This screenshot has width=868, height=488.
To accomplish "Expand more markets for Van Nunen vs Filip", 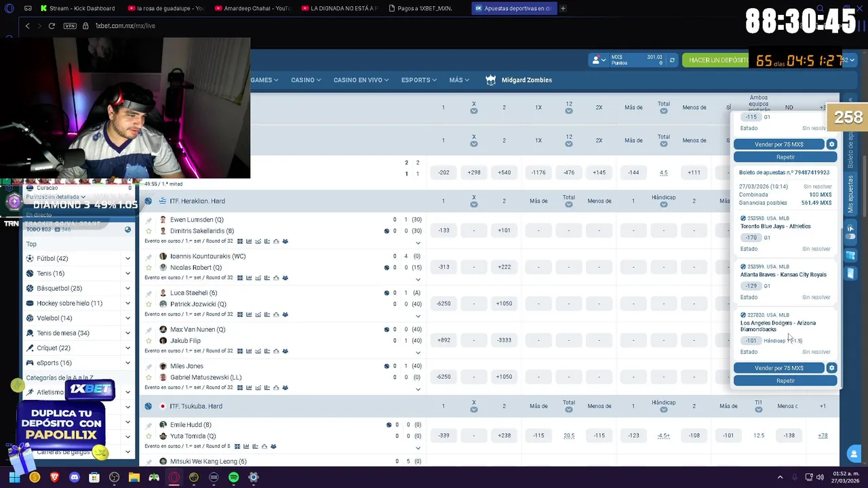I will pos(418,352).
